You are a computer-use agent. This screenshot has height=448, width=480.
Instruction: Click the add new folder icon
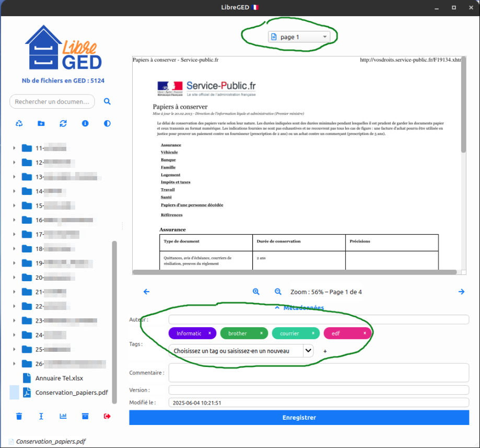(41, 124)
